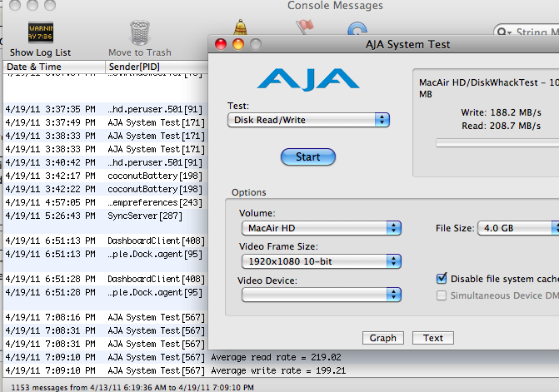559x392 pixels.
Task: Select the 6:51:13 PM DashboardClient row
Action: 106,241
